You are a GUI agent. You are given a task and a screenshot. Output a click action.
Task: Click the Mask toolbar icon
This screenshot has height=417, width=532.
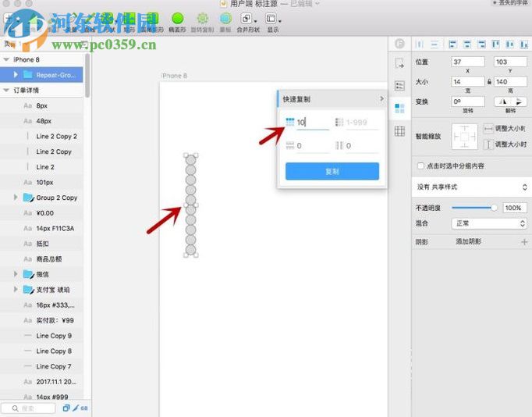tap(225, 19)
